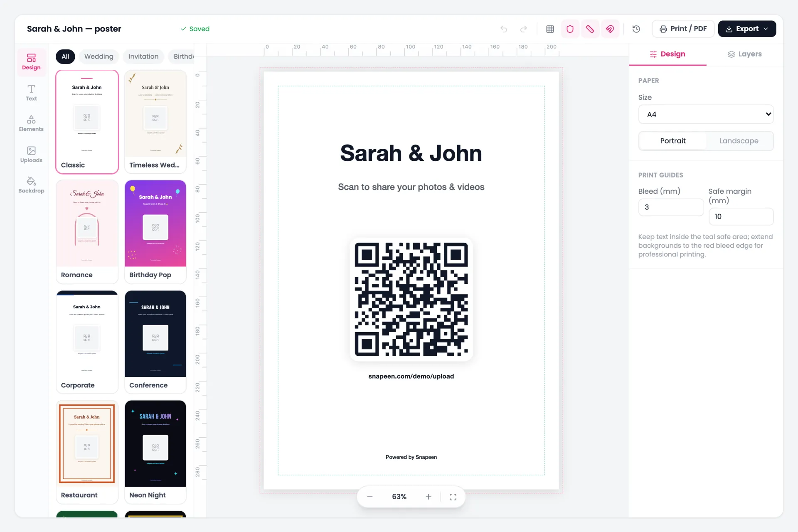Screen dimensions: 798x532
Task: Filter templates by All
Action: (65, 57)
